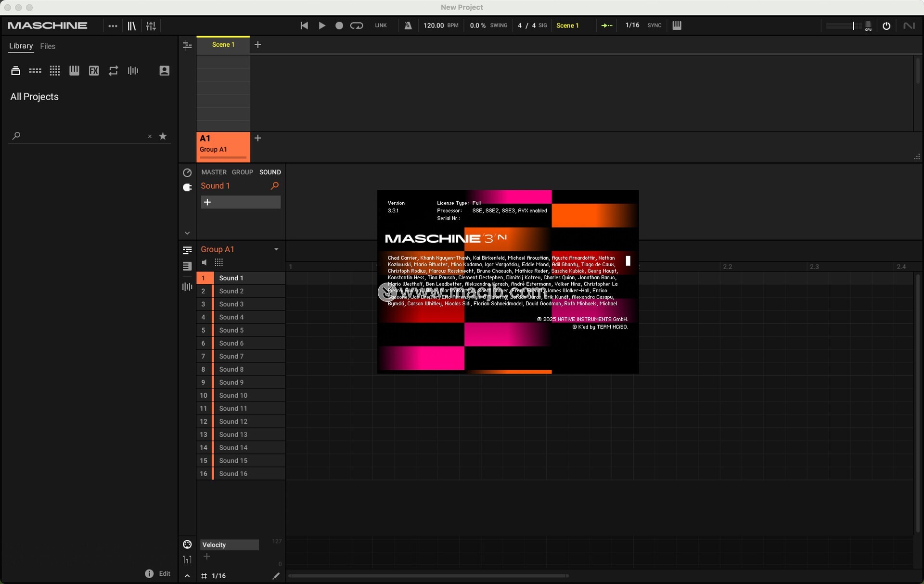Open the mixer view icon in header

pos(151,26)
